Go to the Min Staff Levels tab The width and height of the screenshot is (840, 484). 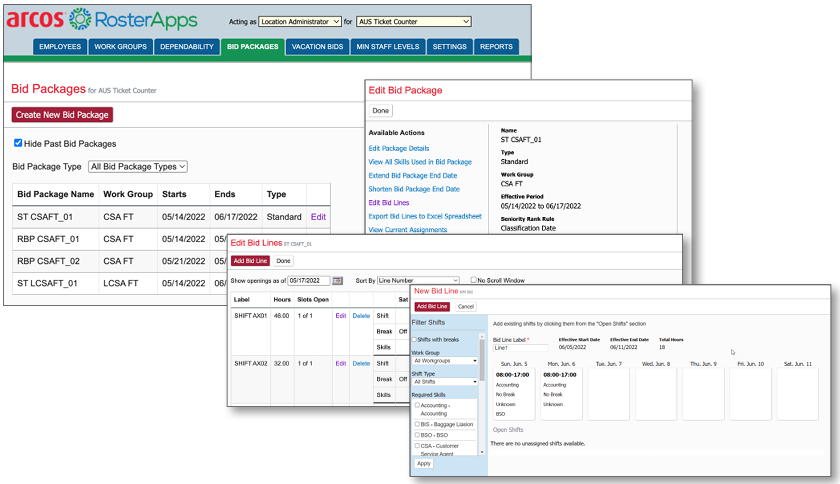(388, 46)
